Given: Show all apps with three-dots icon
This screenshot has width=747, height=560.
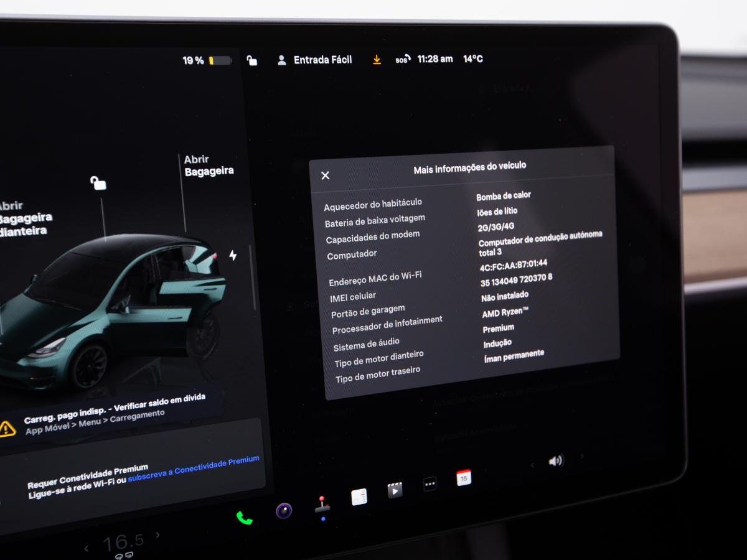Looking at the screenshot, I should pyautogui.click(x=430, y=483).
